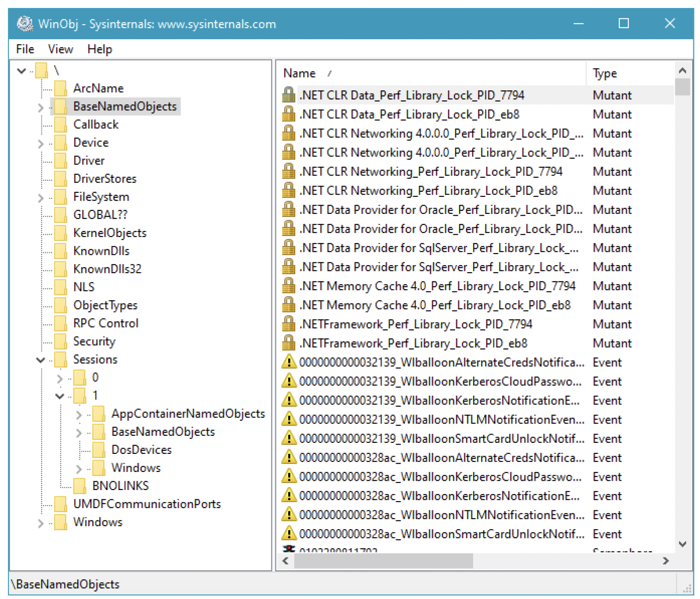Expand session 0 node

coord(60,378)
